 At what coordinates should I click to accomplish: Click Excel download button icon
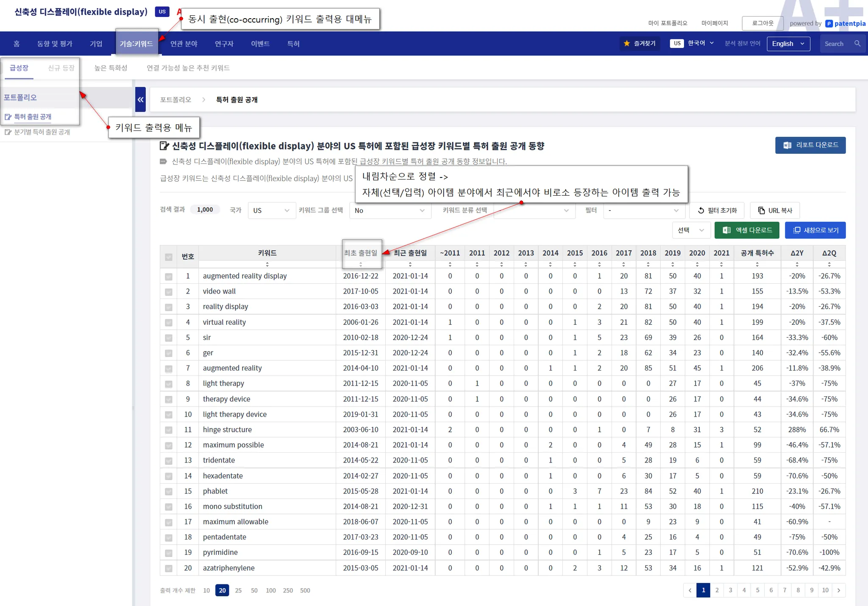pos(726,230)
